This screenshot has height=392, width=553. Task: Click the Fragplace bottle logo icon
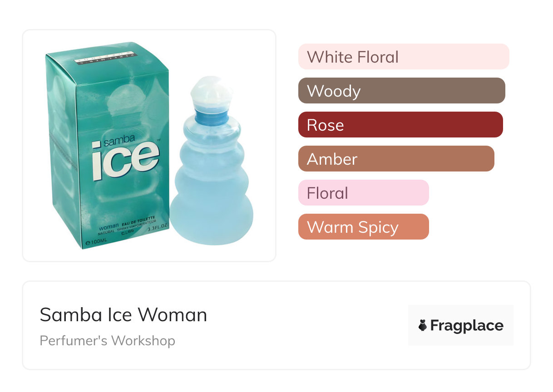coord(423,325)
